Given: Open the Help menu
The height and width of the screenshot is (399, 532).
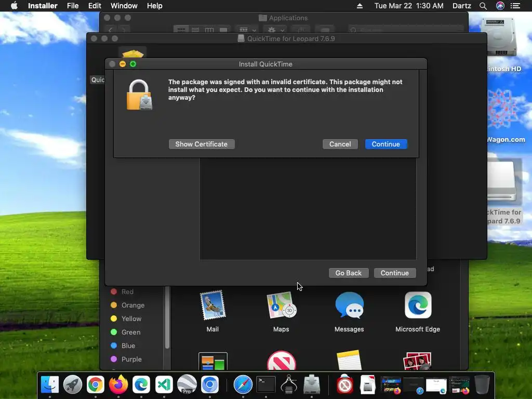Looking at the screenshot, I should click(154, 6).
